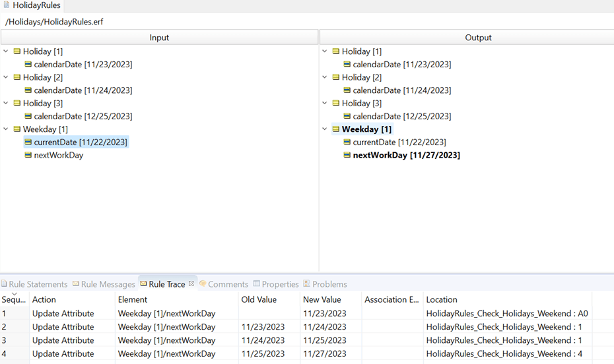Switch to the Rule Statements tab
Screen dimensions: 614x364
point(38,284)
